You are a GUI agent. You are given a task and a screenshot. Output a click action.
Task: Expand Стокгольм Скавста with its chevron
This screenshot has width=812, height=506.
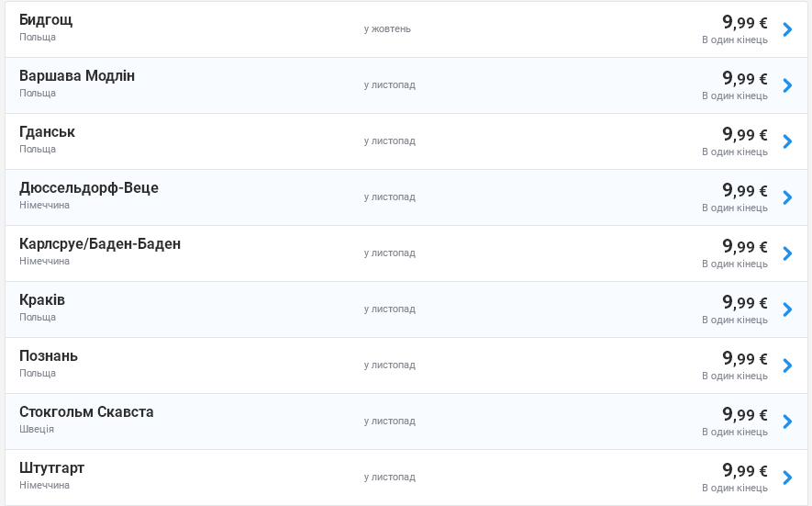pos(787,422)
